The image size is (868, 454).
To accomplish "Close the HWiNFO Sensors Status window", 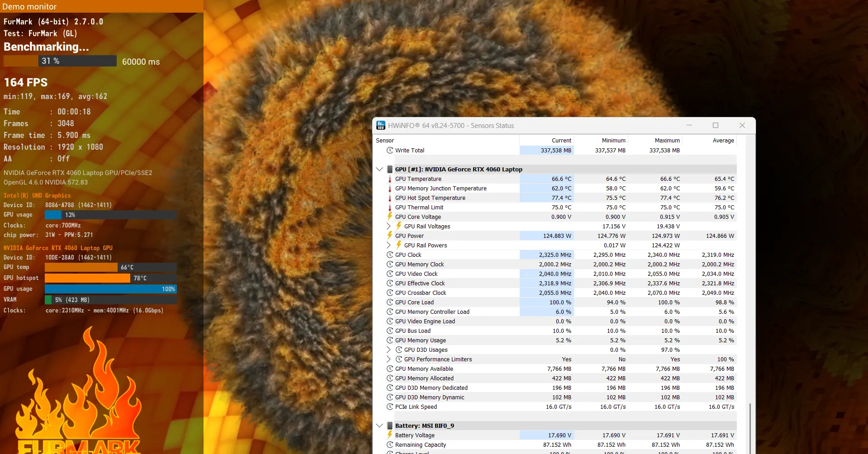I will point(742,125).
